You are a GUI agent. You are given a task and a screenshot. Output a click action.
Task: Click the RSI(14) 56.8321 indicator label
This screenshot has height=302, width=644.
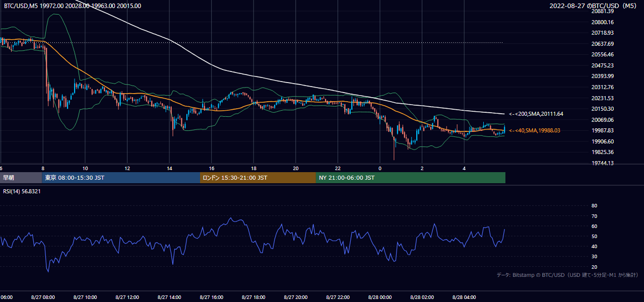coord(22,191)
